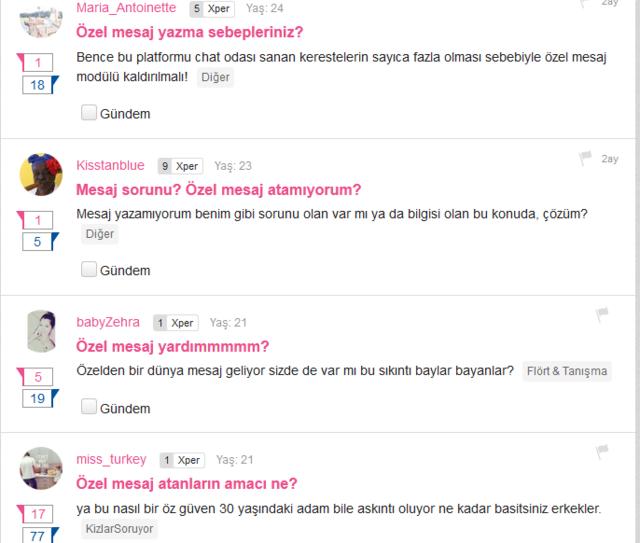The width and height of the screenshot is (640, 543).
Task: Click 'Yaş: 23' text
Action: tap(233, 166)
